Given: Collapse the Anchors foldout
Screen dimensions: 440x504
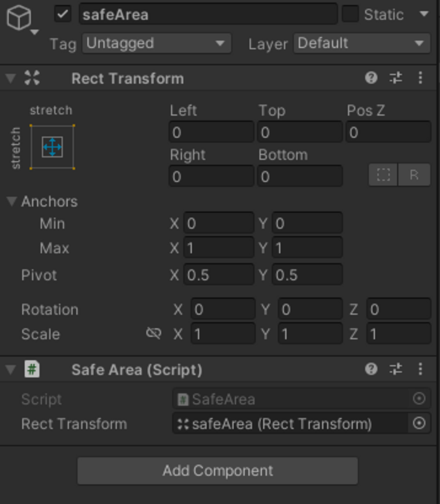Looking at the screenshot, I should [11, 201].
